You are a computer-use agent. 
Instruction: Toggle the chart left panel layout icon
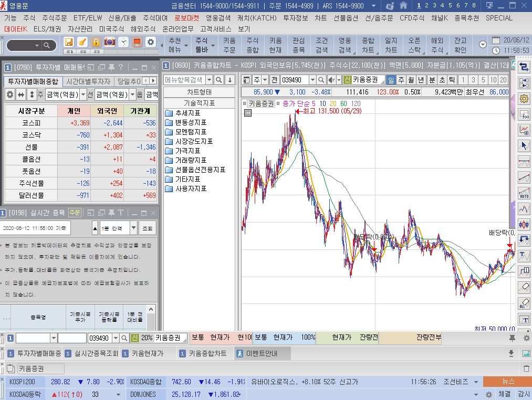247,80
